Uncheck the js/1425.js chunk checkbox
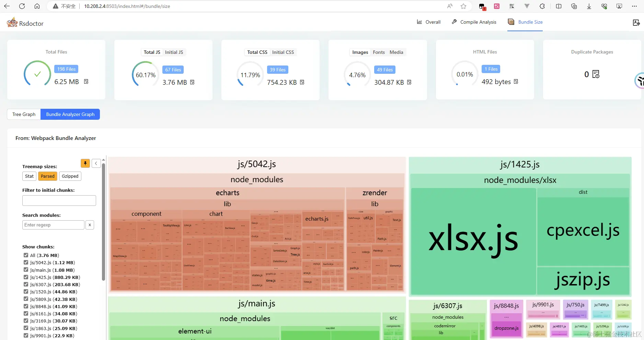The image size is (644, 340). 26,277
